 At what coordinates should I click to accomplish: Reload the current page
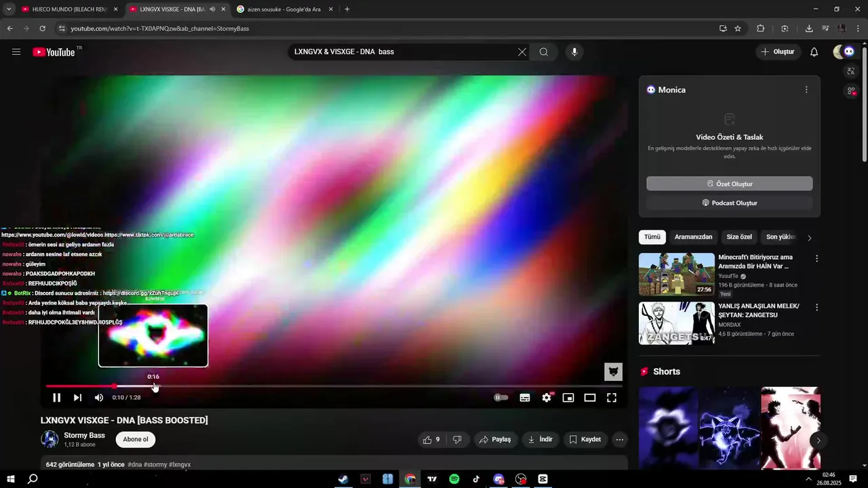point(42,28)
